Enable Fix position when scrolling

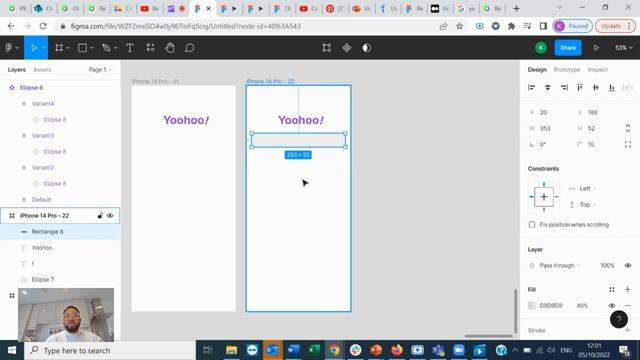532,224
